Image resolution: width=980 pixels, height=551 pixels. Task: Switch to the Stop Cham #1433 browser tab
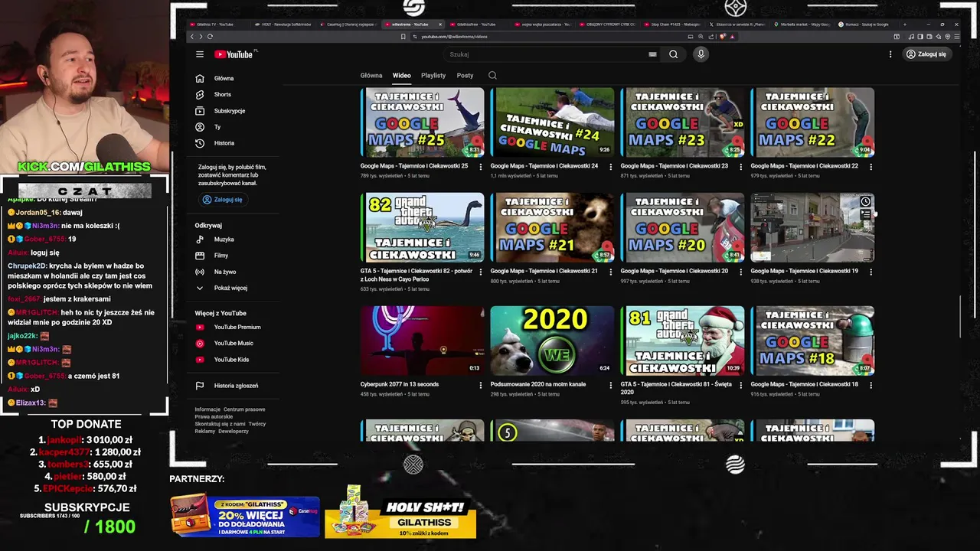click(x=674, y=24)
